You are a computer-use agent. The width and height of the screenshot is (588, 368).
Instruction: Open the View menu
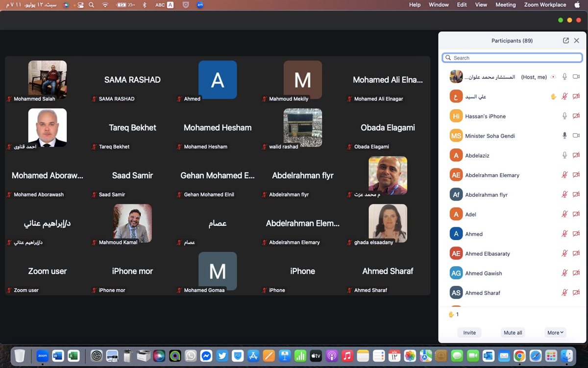(x=481, y=5)
